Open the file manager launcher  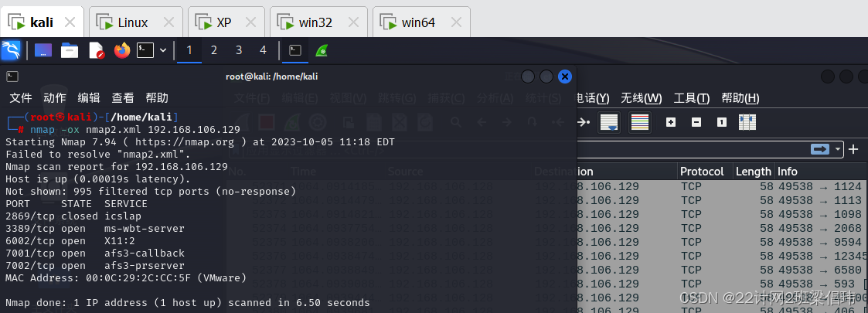(70, 50)
